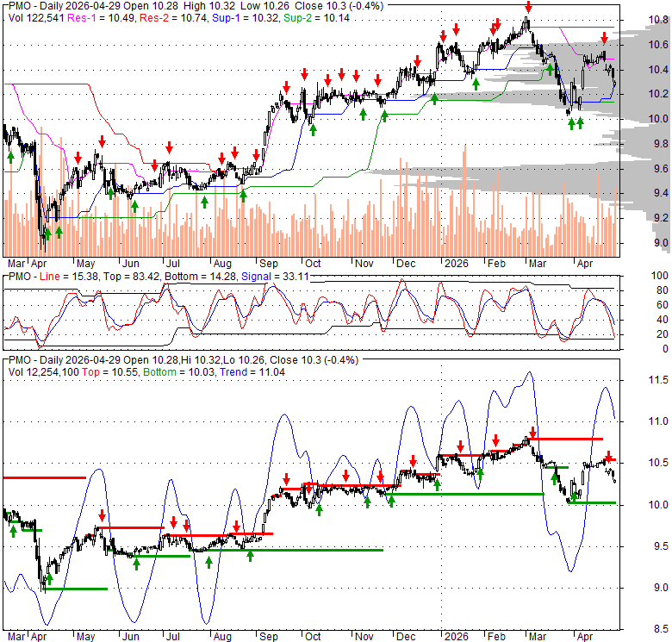Click the 40 level on the oscillator axis
The image size is (672, 642).
coord(663,320)
